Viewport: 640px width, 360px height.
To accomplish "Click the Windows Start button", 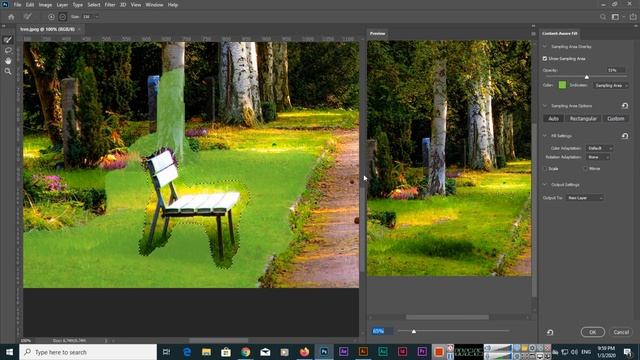I will tap(9, 352).
